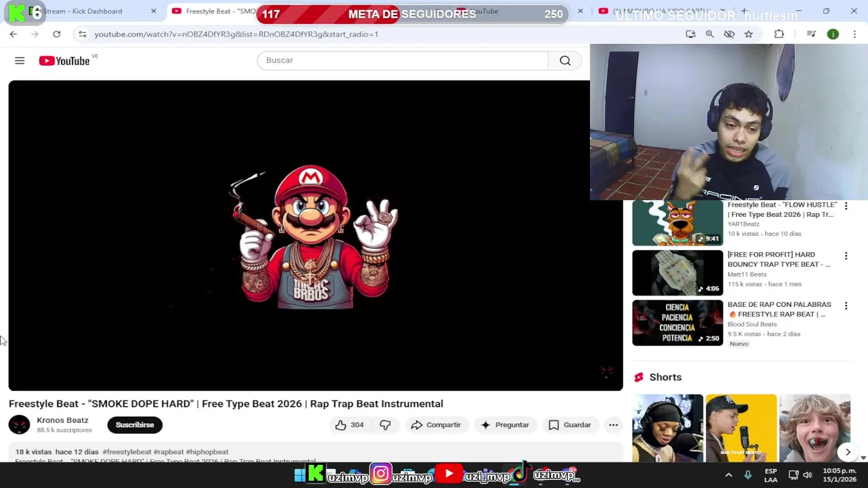
Task: Open site information icon in address bar
Action: pos(82,34)
